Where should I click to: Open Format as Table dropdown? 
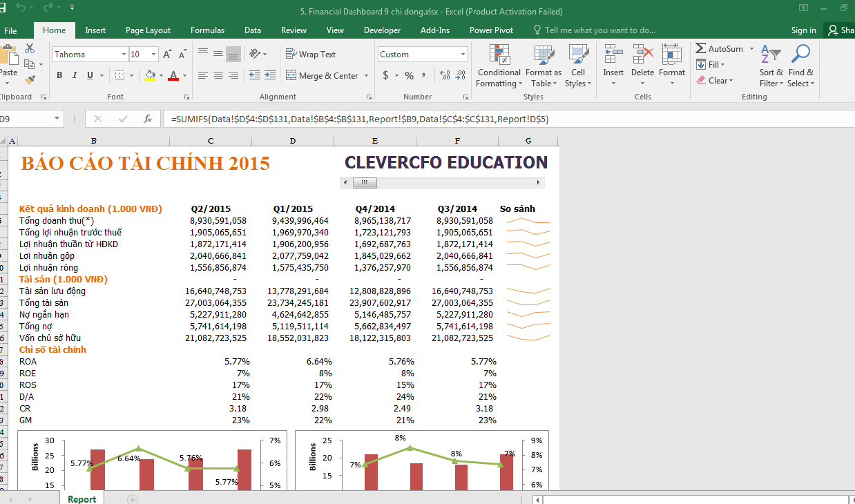(x=544, y=66)
